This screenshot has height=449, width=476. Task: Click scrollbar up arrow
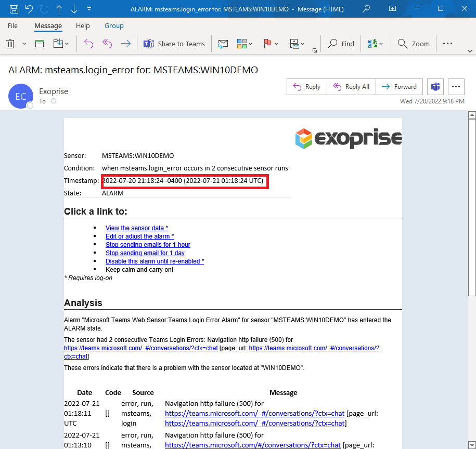click(472, 115)
